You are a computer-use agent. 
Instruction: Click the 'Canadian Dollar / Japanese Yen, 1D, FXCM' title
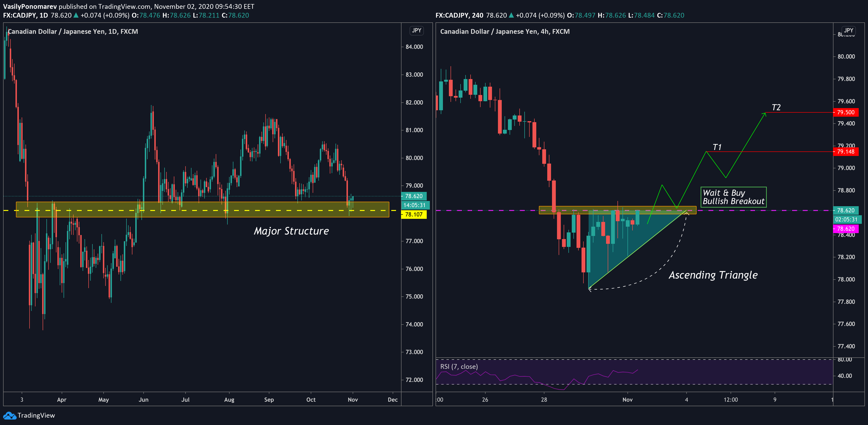pos(73,32)
